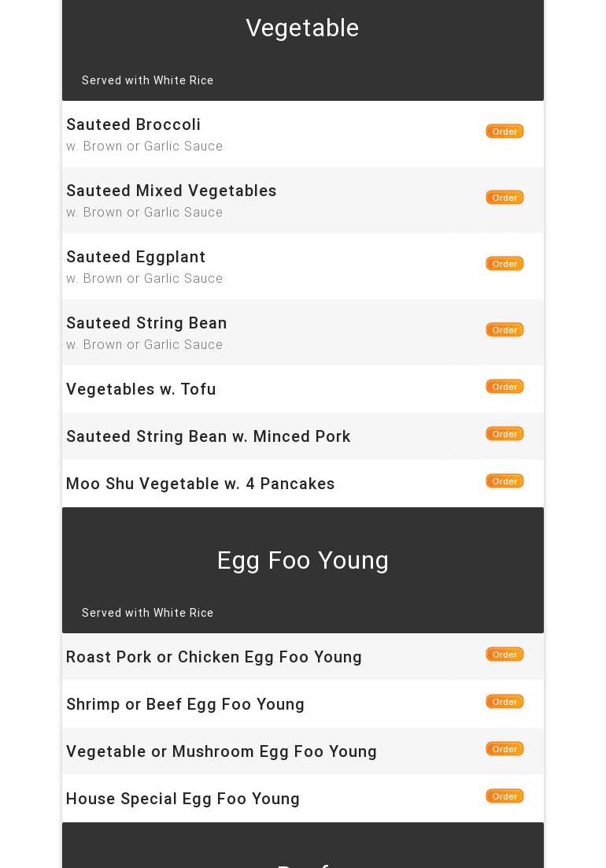Open Moo Shu Vegetable w. 4 Pancakes title
Viewport: 606px width, 868px height.
click(201, 484)
